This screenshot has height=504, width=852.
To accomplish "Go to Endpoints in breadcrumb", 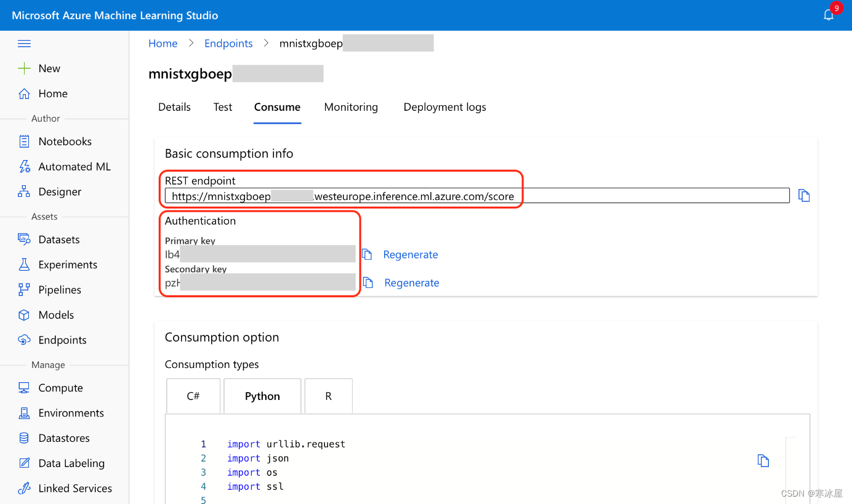I will [228, 43].
